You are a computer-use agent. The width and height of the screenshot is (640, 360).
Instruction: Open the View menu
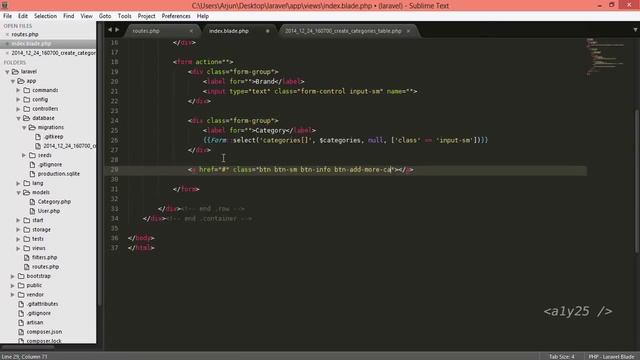click(87, 16)
